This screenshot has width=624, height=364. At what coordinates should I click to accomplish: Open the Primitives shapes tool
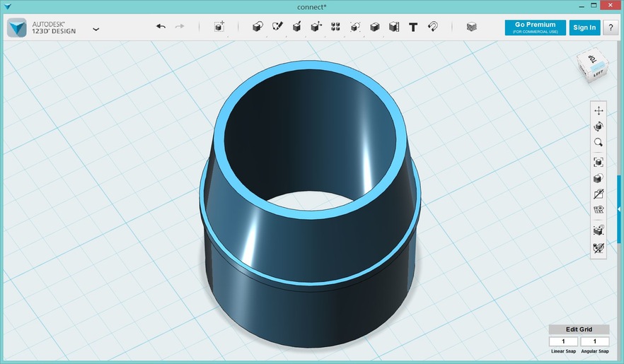(258, 27)
